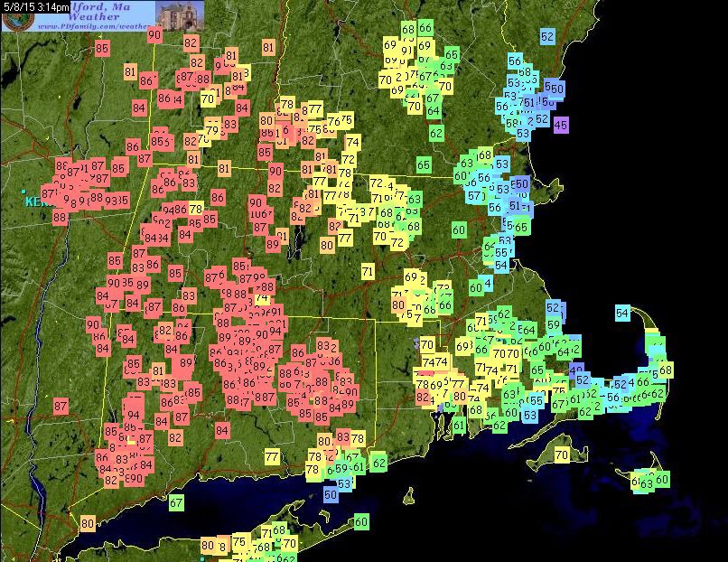This screenshot has width=728, height=562.
Task: Click the red 85 marker near top left
Action: pos(102,49)
